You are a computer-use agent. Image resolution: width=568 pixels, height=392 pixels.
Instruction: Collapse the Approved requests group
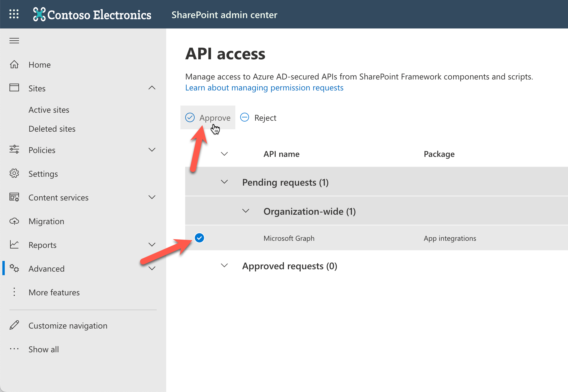coord(224,266)
